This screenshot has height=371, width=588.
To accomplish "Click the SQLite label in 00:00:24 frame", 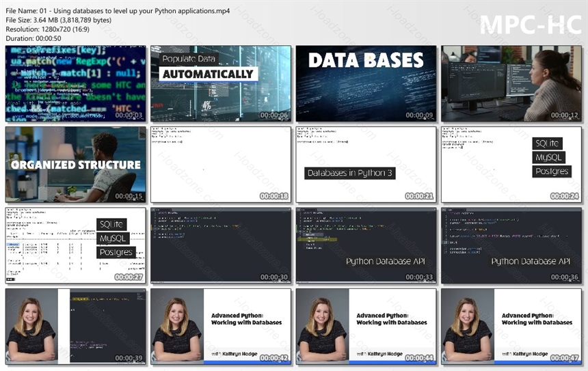I will coord(547,143).
